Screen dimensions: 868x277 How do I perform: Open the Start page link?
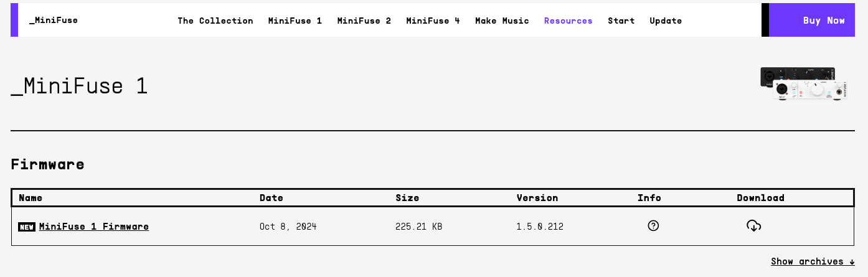(x=621, y=21)
